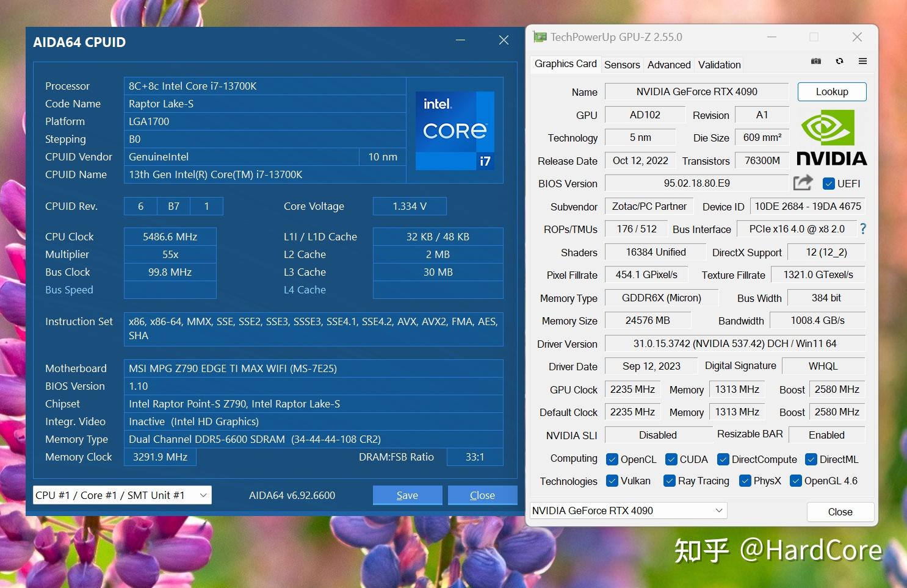Screen dimensions: 907x588
Task: Click the Bus Speed label
Action: pos(69,290)
